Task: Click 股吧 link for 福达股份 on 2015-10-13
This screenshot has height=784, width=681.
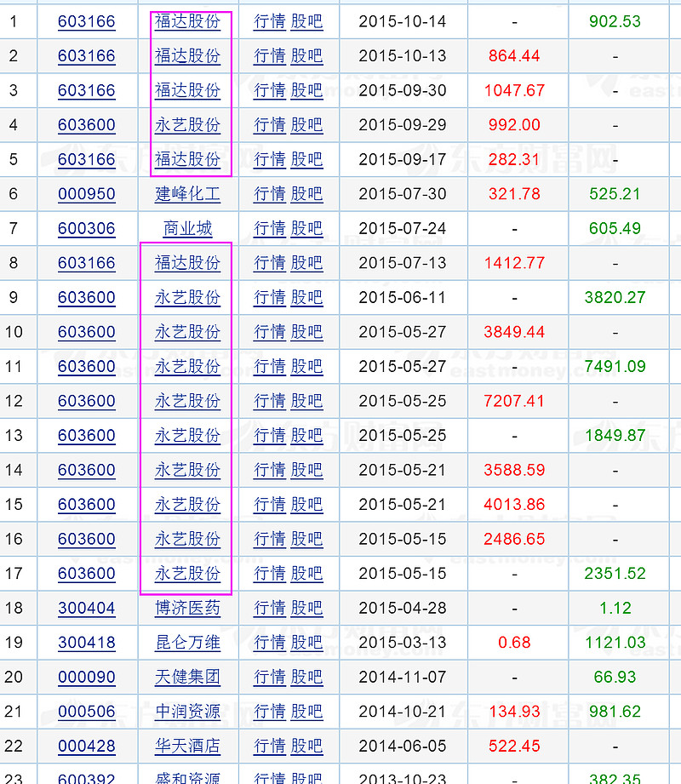Action: pyautogui.click(x=306, y=56)
